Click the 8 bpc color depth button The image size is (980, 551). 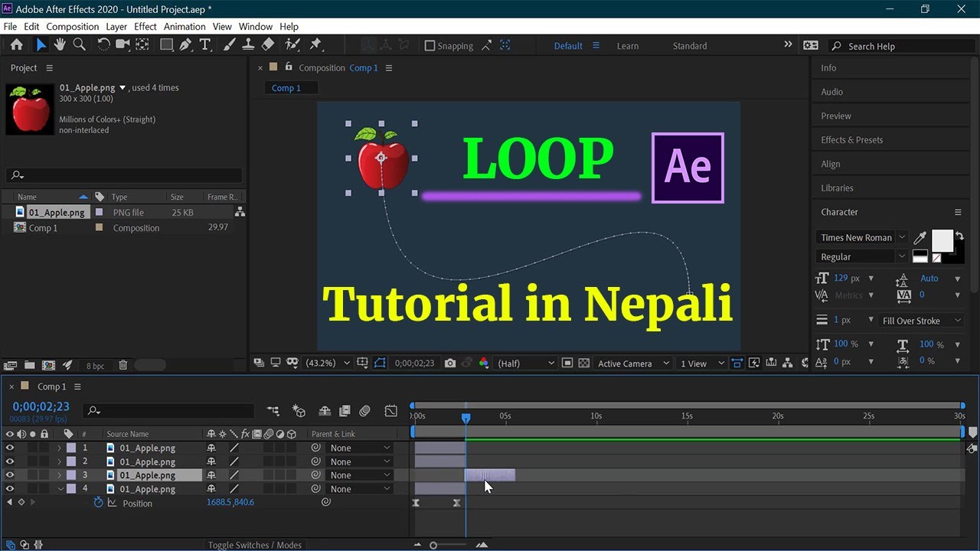tap(96, 366)
